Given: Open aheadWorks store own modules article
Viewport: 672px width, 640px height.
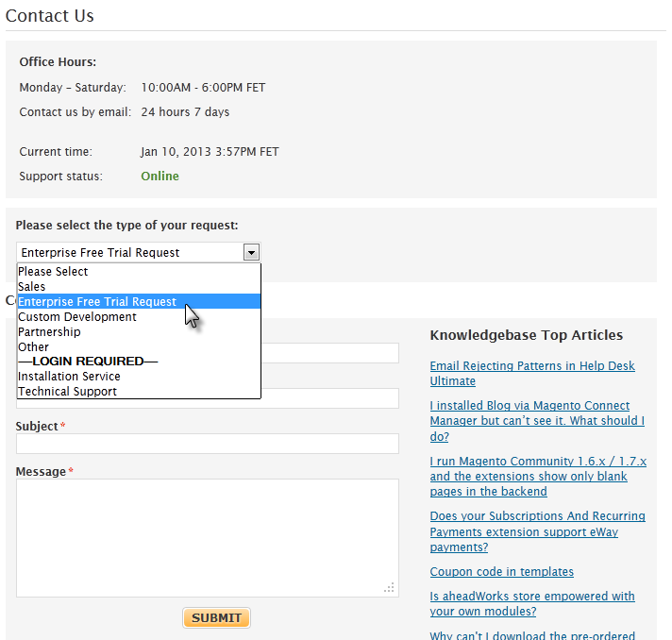Looking at the screenshot, I should [532, 603].
